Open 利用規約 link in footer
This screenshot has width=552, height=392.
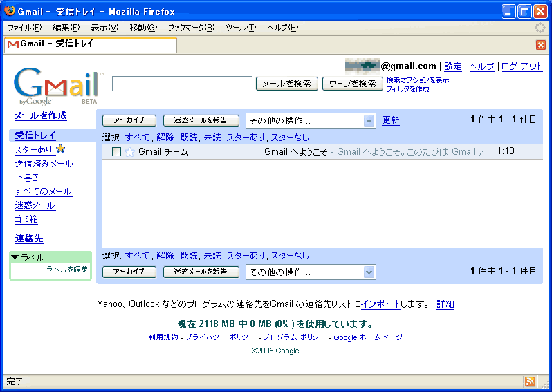coord(163,337)
